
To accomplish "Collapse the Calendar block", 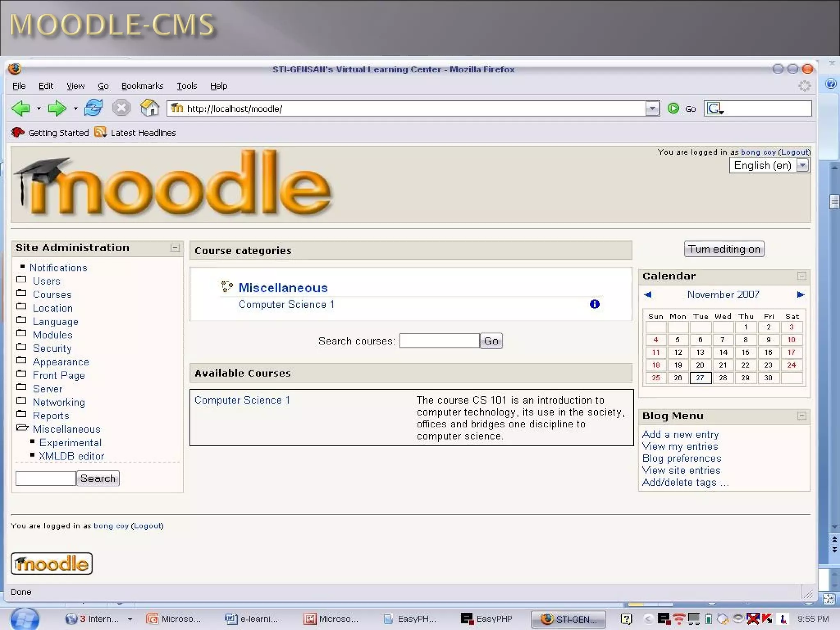I will (x=802, y=276).
